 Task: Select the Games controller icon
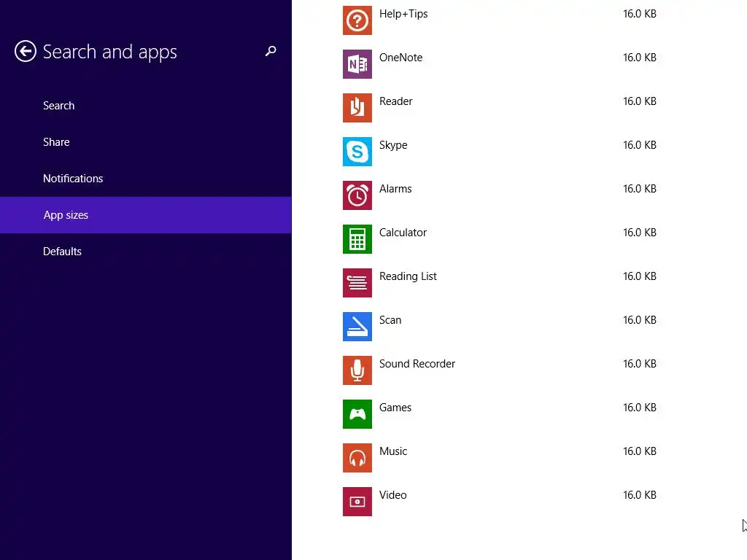357,414
